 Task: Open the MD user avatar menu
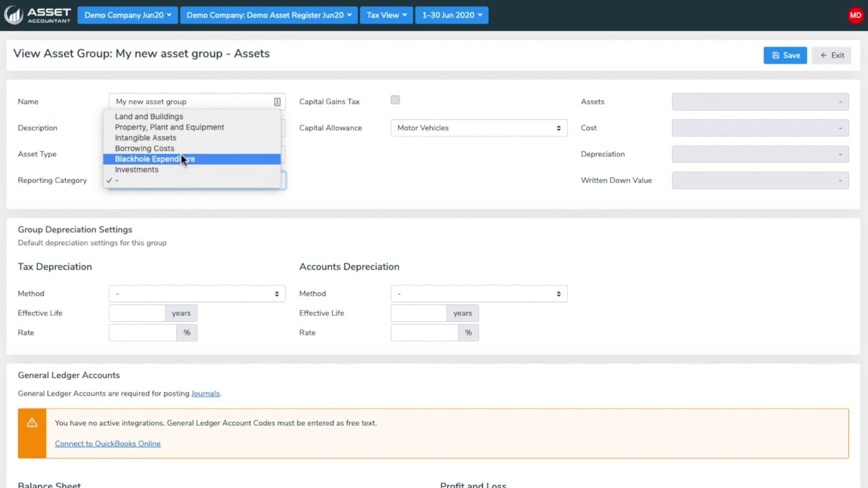(855, 15)
